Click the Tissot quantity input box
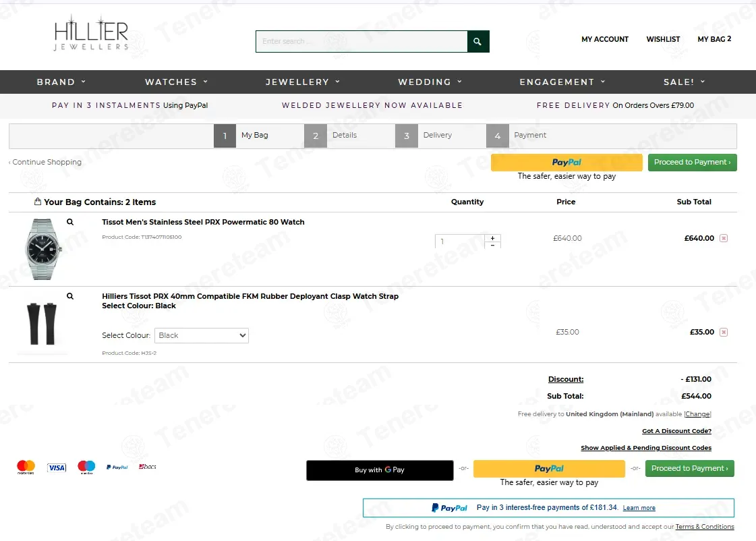 [x=460, y=241]
